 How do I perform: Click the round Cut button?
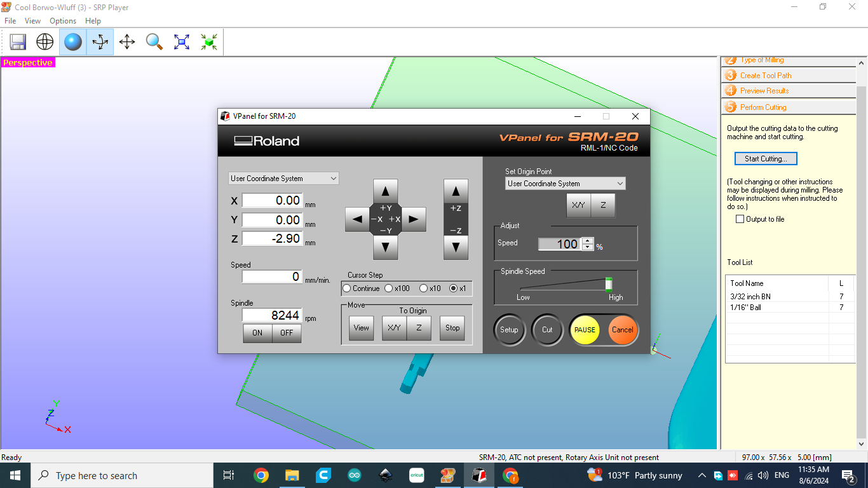tap(547, 330)
